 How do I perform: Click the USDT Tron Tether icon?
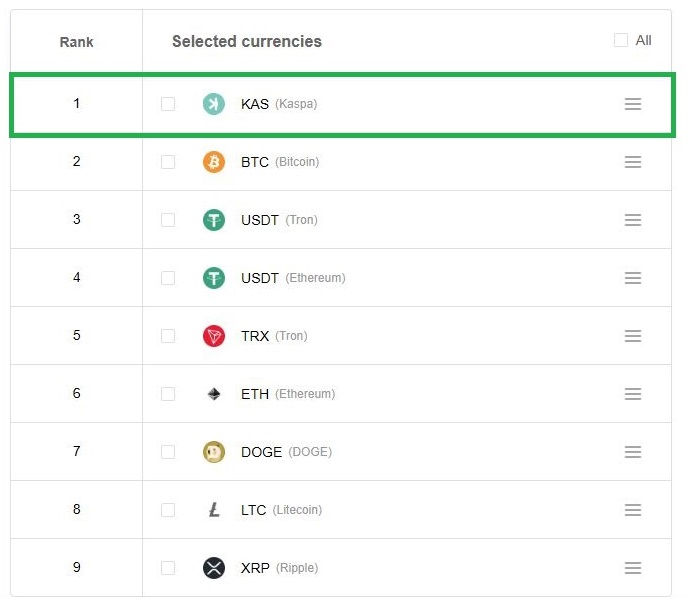[x=214, y=220]
